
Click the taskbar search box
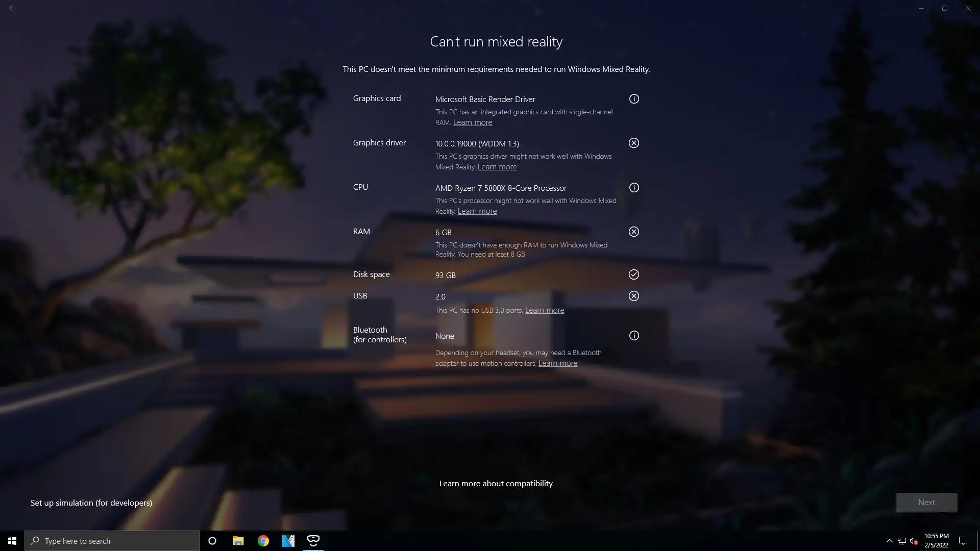tap(112, 541)
